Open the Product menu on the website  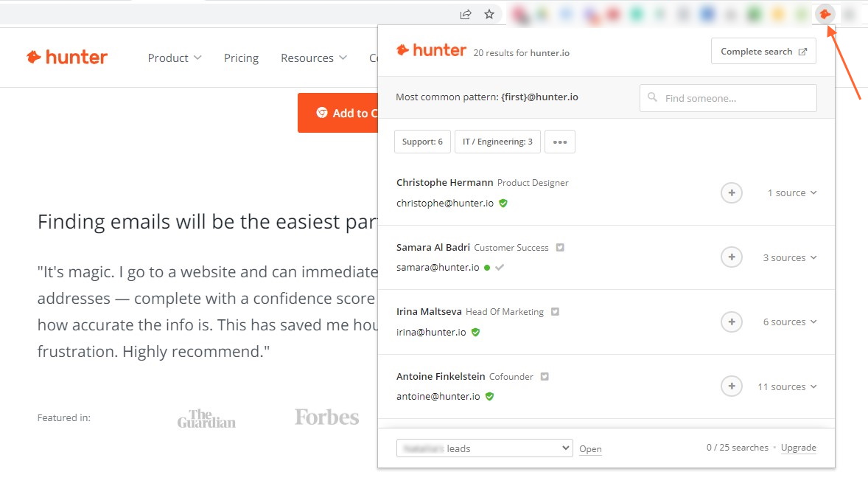pyautogui.click(x=175, y=58)
